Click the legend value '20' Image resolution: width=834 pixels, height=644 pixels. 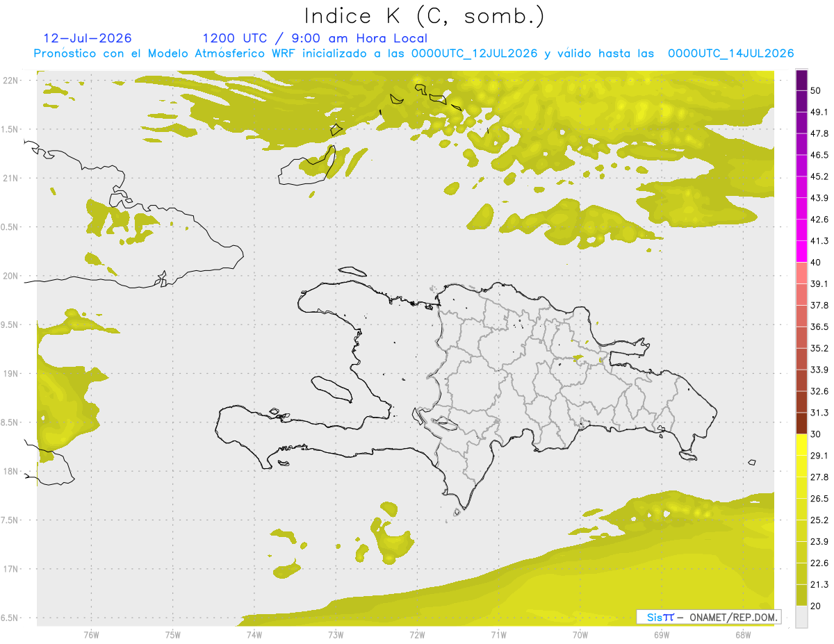pos(816,606)
